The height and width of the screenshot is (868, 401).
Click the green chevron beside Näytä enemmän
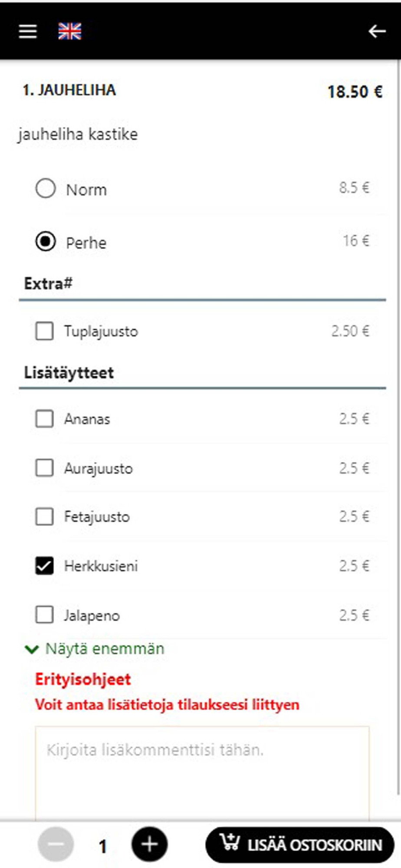32,649
